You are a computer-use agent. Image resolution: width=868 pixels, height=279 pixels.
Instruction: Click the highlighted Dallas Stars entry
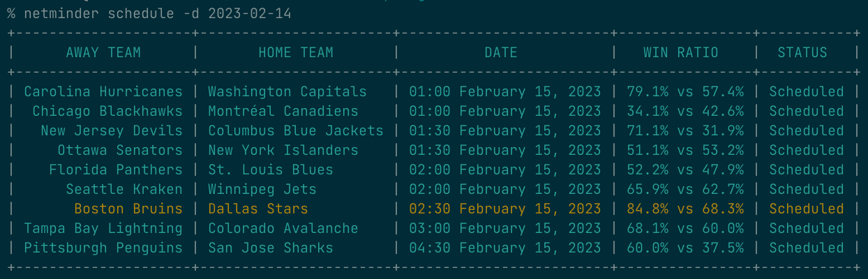[x=258, y=209]
